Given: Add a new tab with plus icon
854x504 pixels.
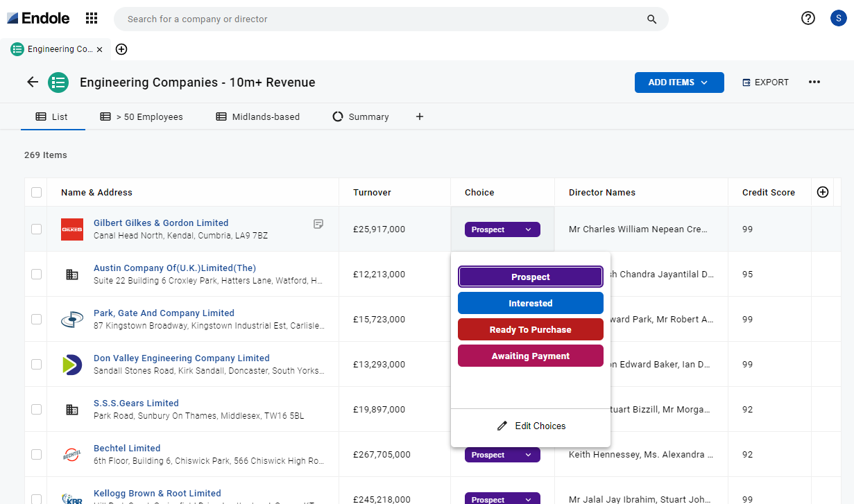Looking at the screenshot, I should click(121, 49).
